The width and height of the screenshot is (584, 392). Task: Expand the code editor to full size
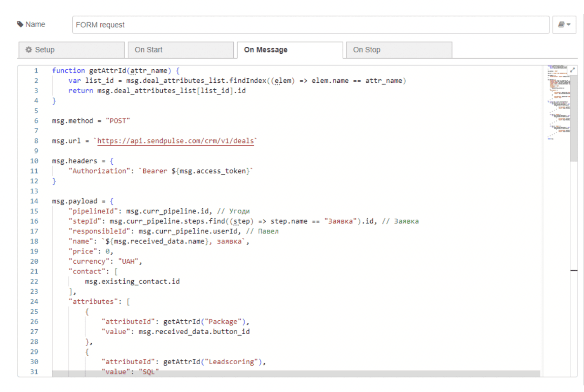[573, 70]
